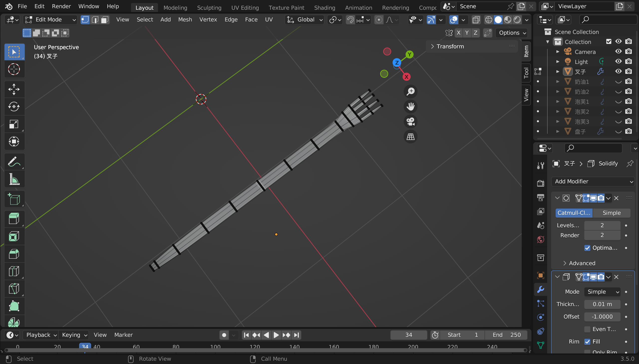Select the Transform tool
The height and width of the screenshot is (364, 639).
point(14,142)
